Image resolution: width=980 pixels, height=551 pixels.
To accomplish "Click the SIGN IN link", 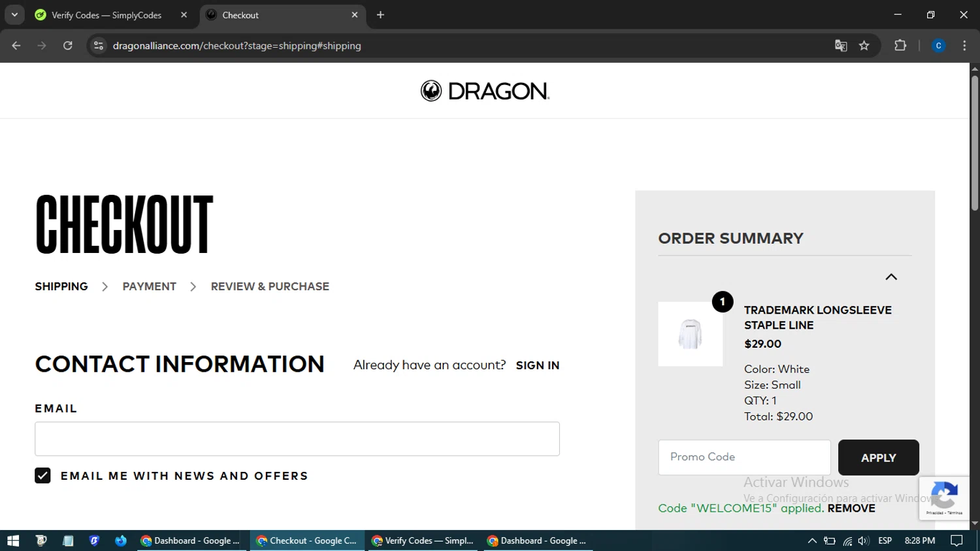I will 538,365.
